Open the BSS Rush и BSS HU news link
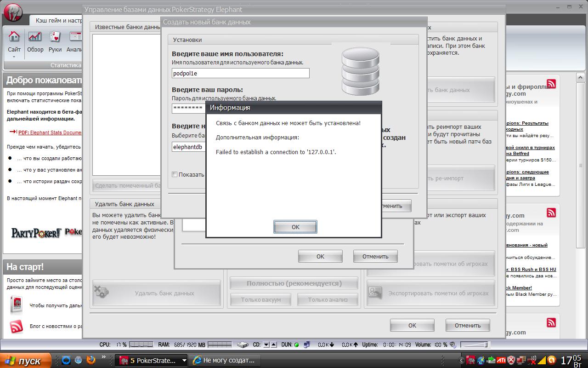 pyautogui.click(x=531, y=270)
